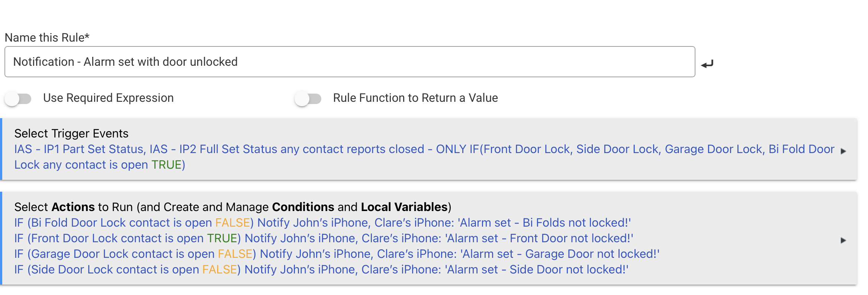
Task: Click the Name this Rule label
Action: tap(47, 38)
